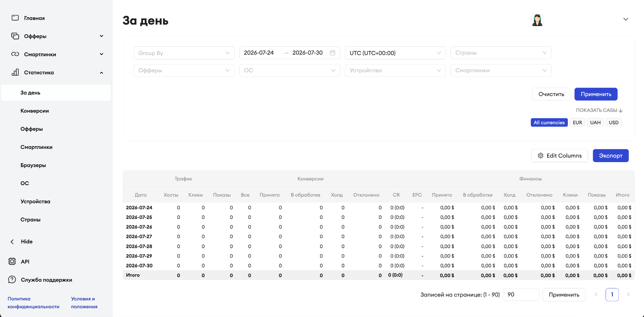644x317 pixels.
Task: Click the records per page input field
Action: tap(521, 295)
